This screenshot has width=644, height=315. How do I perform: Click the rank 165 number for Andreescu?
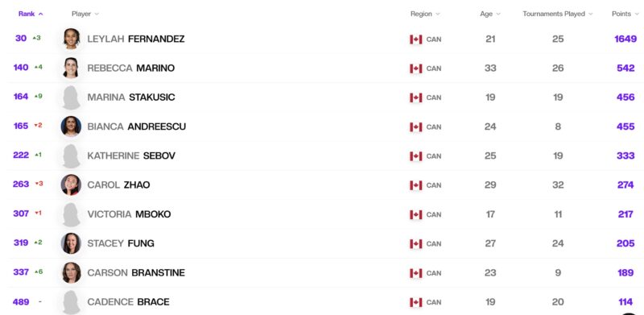coord(21,126)
